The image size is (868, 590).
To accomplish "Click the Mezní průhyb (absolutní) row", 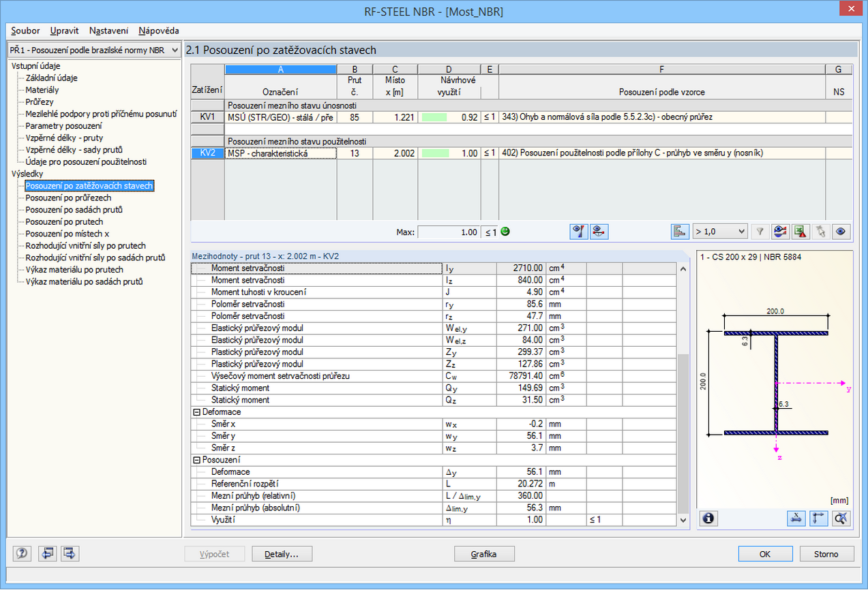I will click(434, 508).
